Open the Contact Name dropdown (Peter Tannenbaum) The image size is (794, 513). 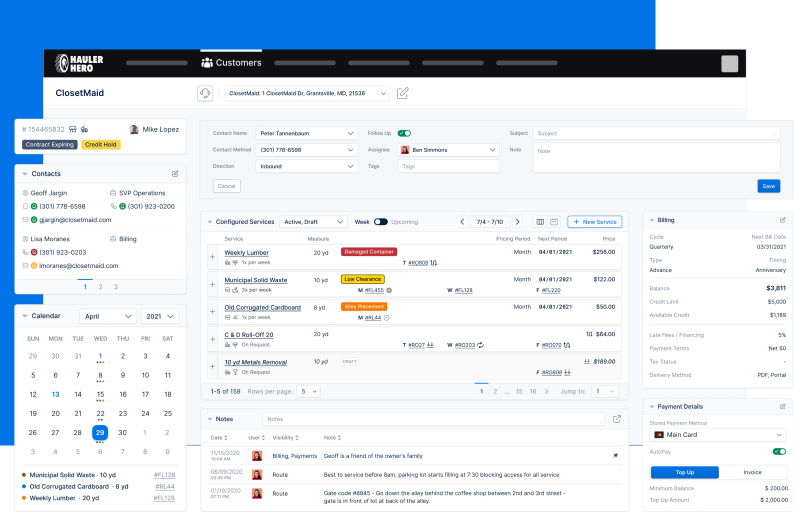click(306, 133)
